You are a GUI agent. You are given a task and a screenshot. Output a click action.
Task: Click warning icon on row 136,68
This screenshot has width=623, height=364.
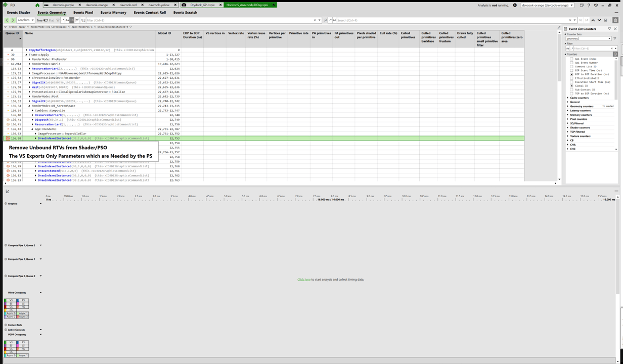pos(8,138)
